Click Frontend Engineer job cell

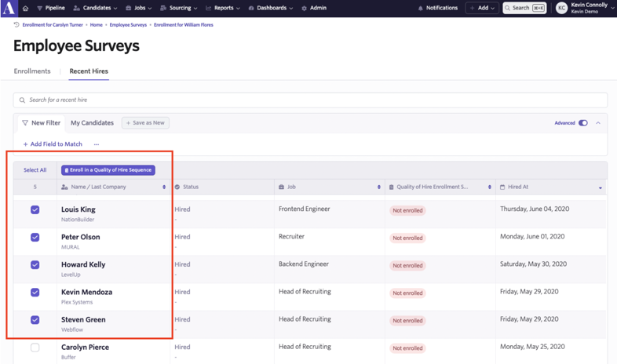tap(304, 209)
